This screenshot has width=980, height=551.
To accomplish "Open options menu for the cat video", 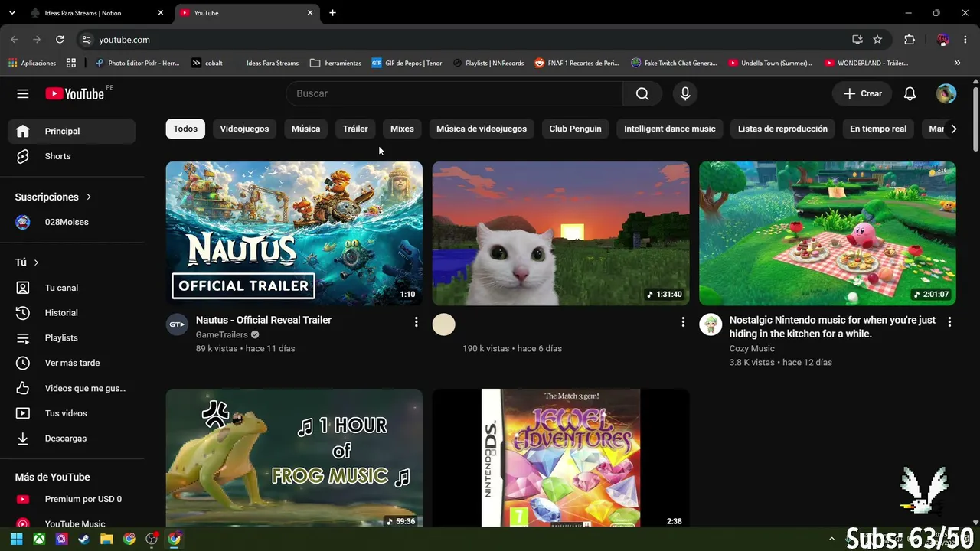I will [683, 322].
